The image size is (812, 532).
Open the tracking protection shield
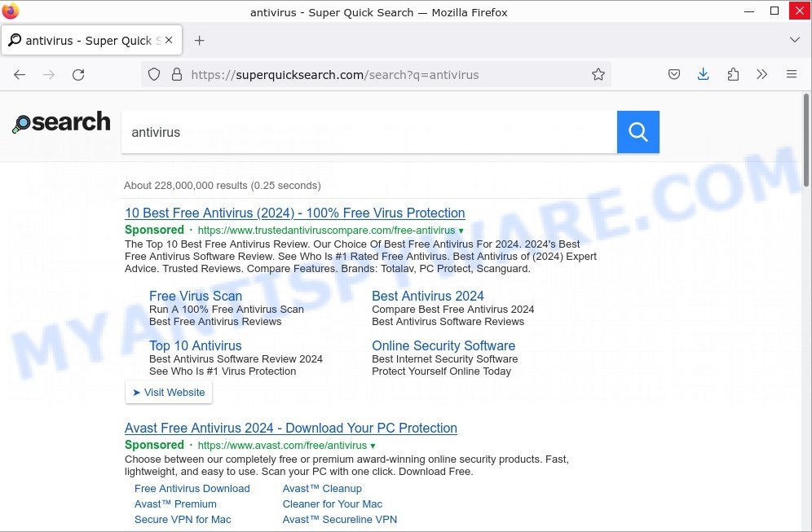pyautogui.click(x=154, y=74)
